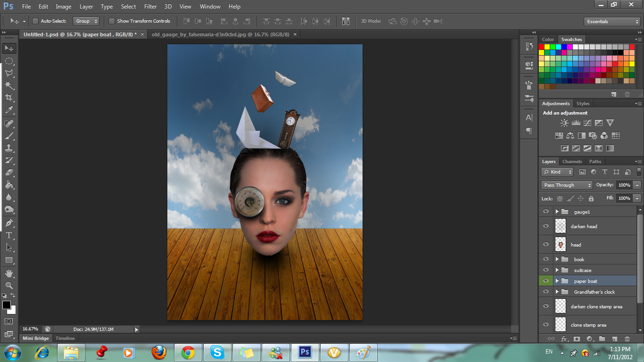Viewport: 644px width, 362px height.
Task: Select the Crop tool
Action: (x=9, y=98)
